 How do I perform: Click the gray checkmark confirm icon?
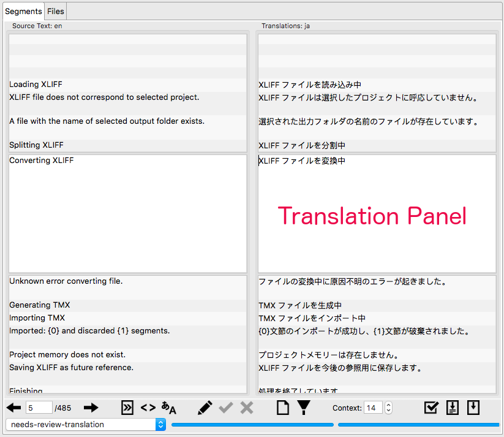tap(226, 408)
